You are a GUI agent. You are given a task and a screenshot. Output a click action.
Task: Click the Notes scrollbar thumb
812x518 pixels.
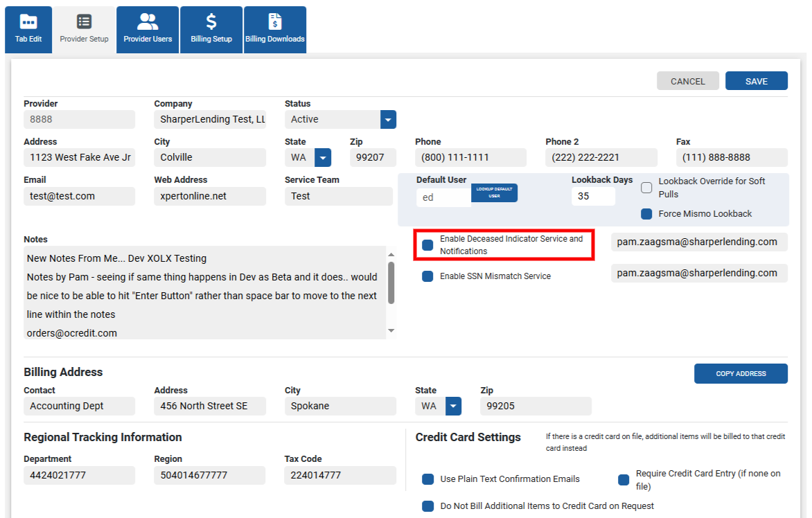391,283
